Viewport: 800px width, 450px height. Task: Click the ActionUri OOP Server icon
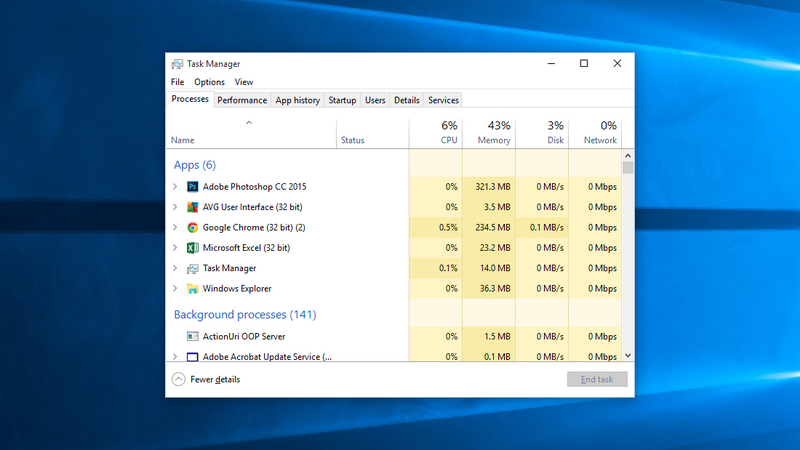(192, 336)
